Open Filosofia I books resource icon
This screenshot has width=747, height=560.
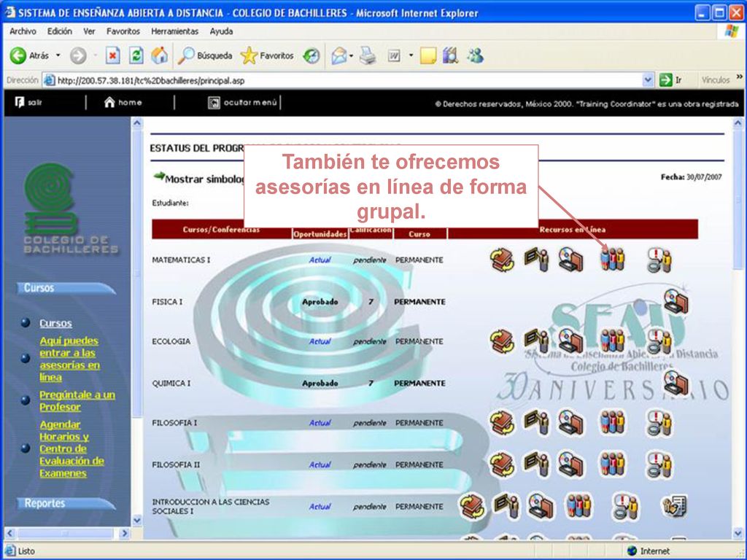[502, 423]
